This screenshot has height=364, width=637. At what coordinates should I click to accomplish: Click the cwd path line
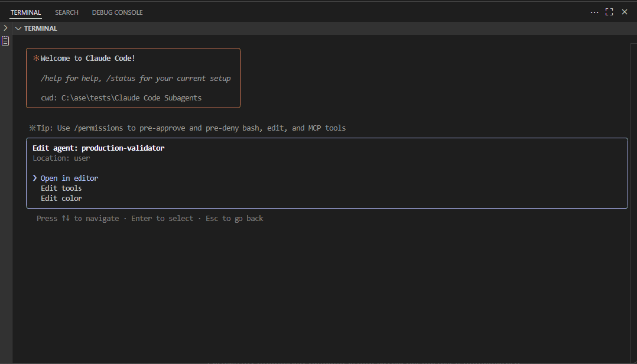[121, 97]
